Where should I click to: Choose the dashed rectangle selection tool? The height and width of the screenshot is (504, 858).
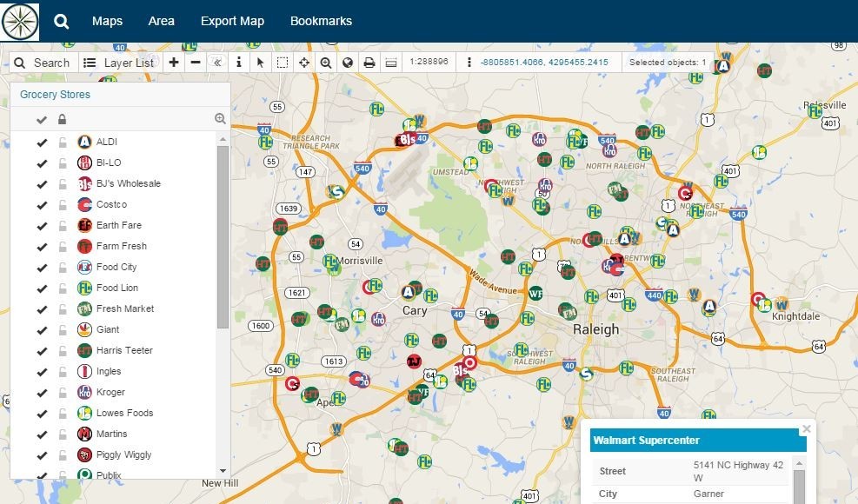click(x=283, y=63)
